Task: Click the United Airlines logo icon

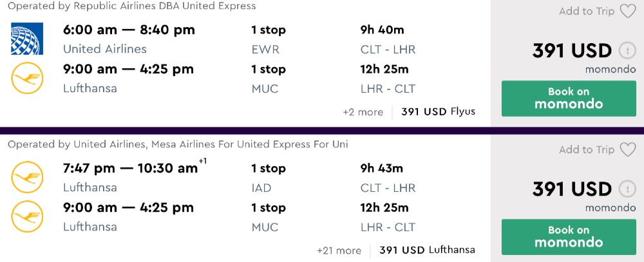Action: [x=27, y=39]
